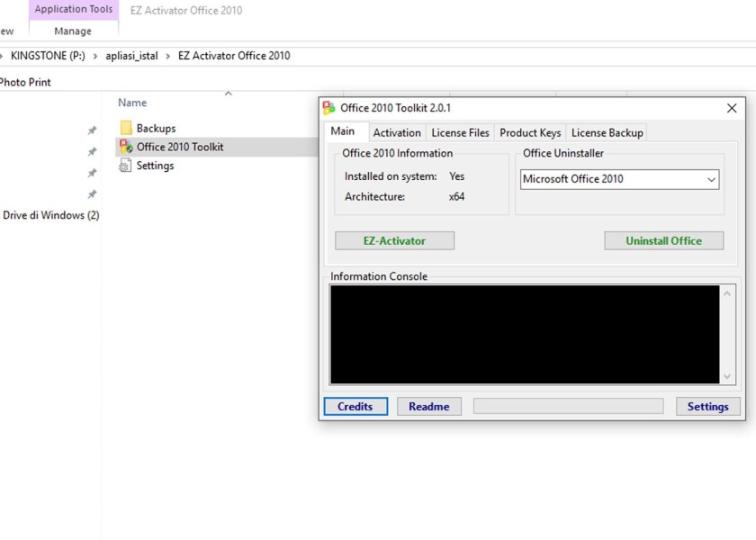This screenshot has width=756, height=540.
Task: Close the Office 2010 Toolkit window
Action: (x=732, y=108)
